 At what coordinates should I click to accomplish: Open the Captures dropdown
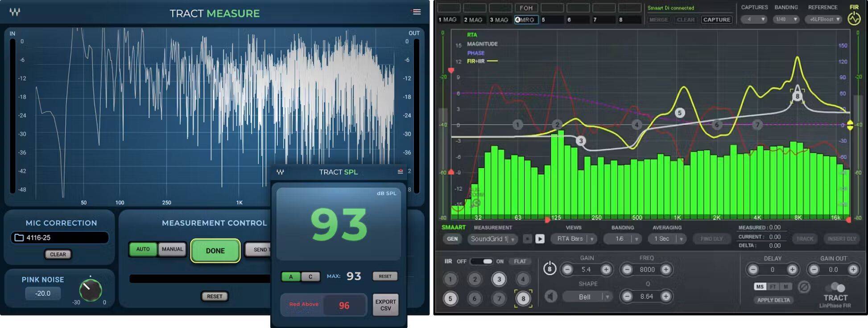point(754,19)
